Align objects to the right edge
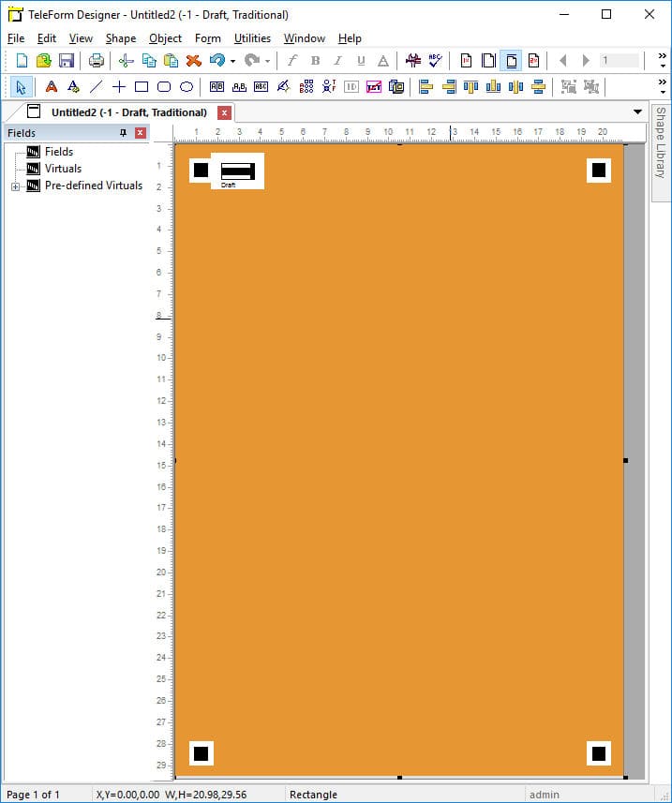This screenshot has height=803, width=672. pyautogui.click(x=449, y=86)
